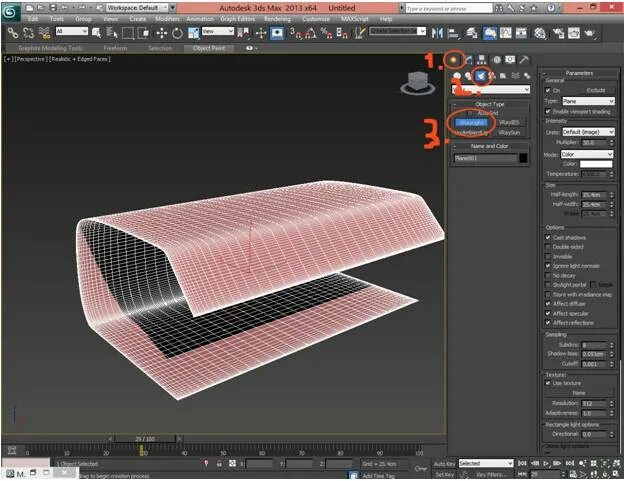Enable the Double-sided checkbox
Viewport: 624px width, 481px height.
coord(548,247)
